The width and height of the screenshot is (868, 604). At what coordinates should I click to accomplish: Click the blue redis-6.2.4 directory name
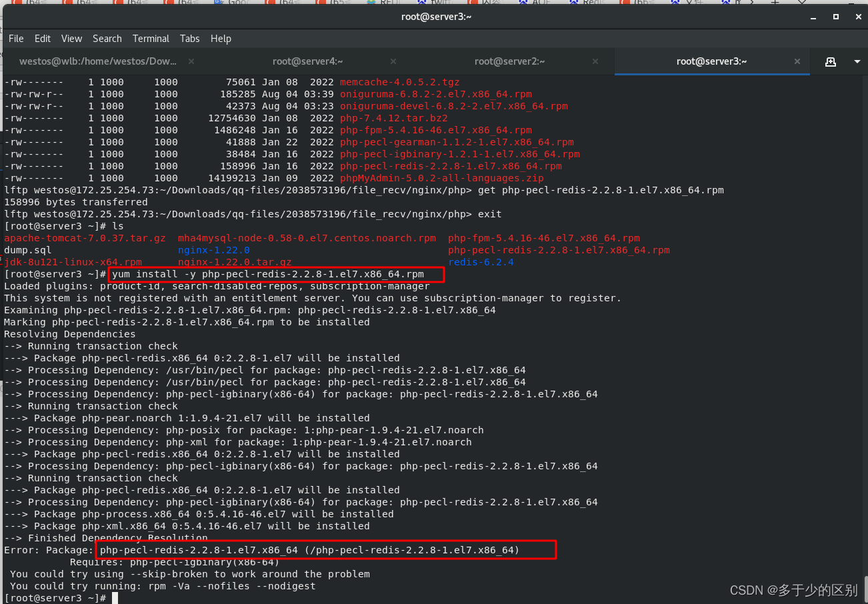[x=481, y=262]
